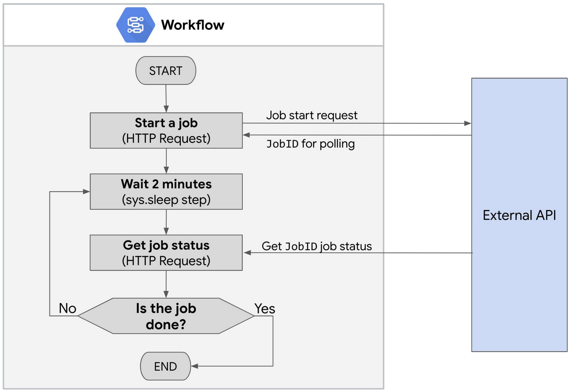Click the blue Workflows hexagon icon
The height and width of the screenshot is (392, 576).
pos(136,25)
